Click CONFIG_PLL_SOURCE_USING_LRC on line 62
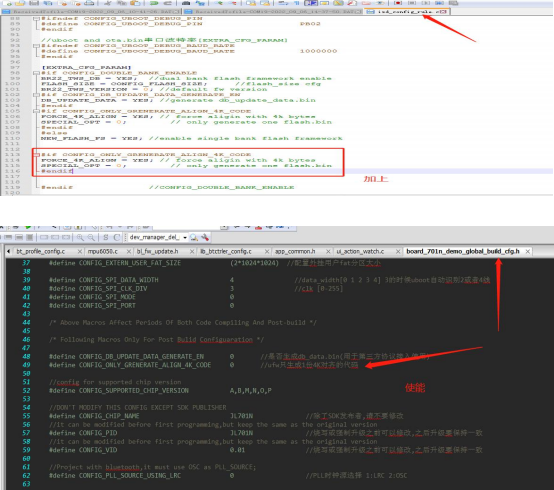 (x=130, y=476)
